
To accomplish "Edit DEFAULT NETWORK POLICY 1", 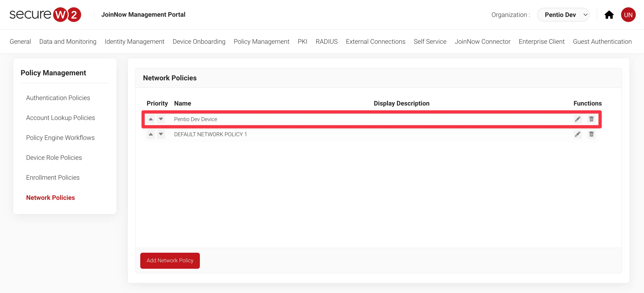I will pyautogui.click(x=578, y=134).
